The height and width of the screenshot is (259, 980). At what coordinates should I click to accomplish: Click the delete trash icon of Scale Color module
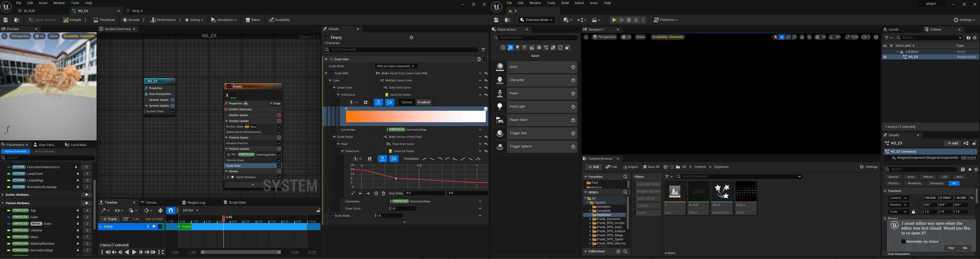[x=479, y=59]
